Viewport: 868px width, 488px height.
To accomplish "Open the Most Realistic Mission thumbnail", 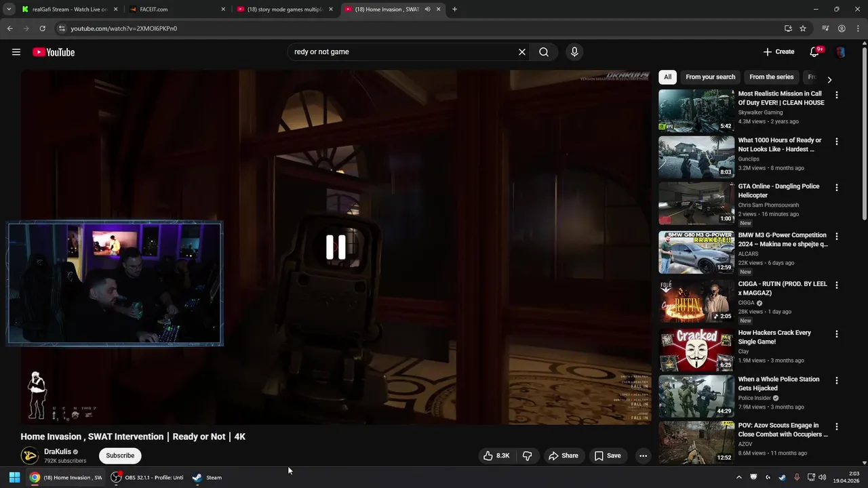I will tap(696, 110).
